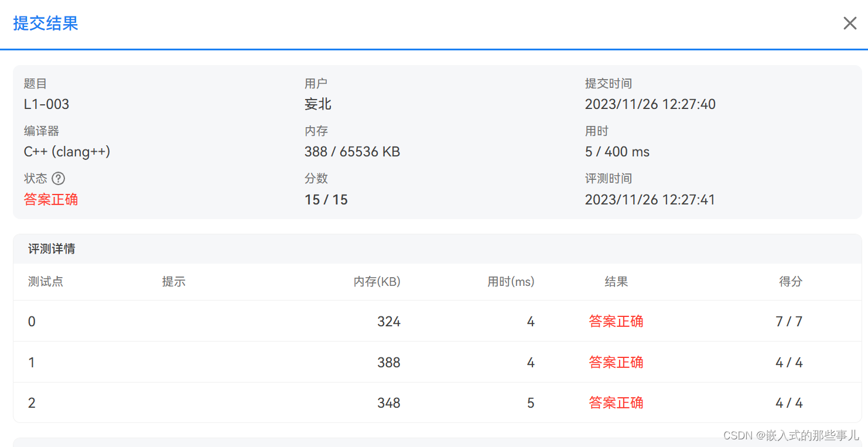868x447 pixels.
Task: Click the 结果 column header
Action: coord(616,282)
